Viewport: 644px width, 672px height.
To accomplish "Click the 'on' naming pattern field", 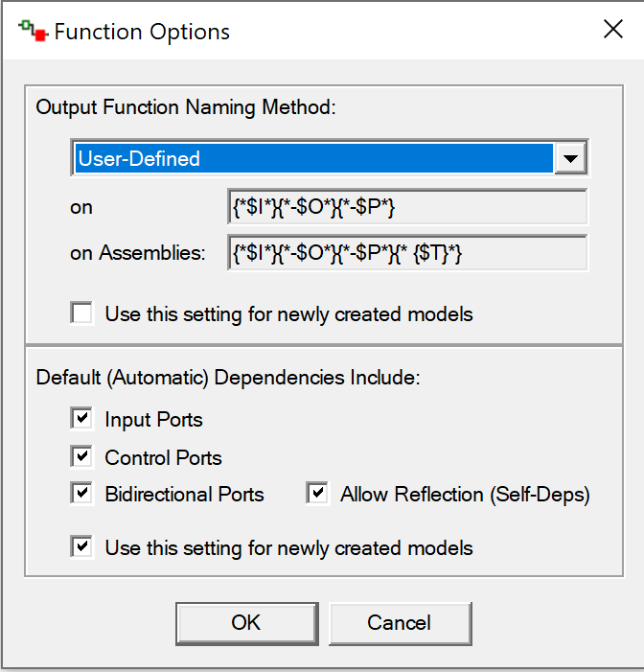I will pos(407,207).
